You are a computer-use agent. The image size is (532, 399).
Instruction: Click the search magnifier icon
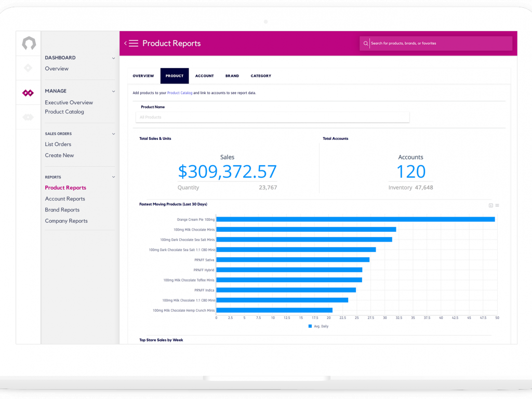pos(366,44)
